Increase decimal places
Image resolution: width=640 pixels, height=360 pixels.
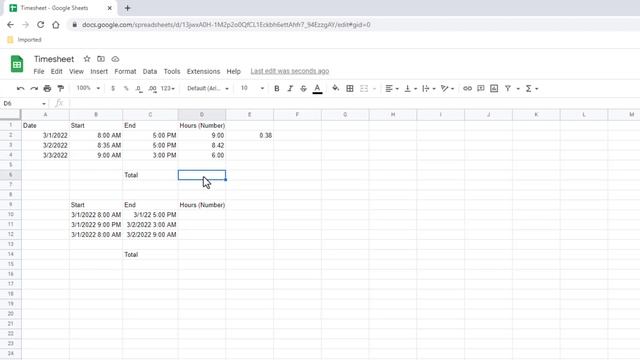point(153,89)
